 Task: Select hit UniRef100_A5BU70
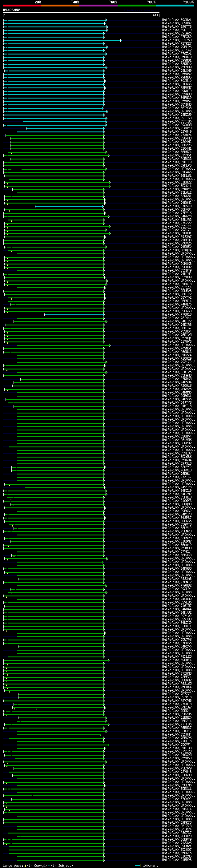pos(177,57)
